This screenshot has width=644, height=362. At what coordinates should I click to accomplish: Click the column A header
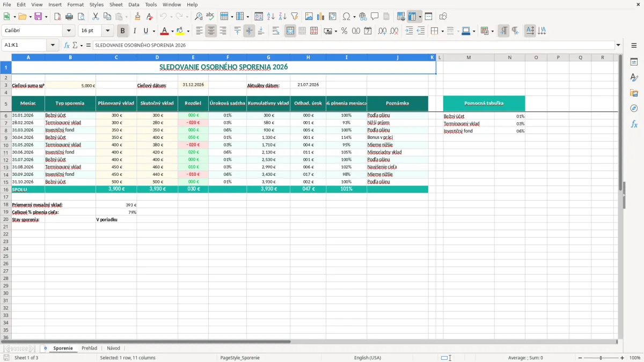tap(28, 57)
